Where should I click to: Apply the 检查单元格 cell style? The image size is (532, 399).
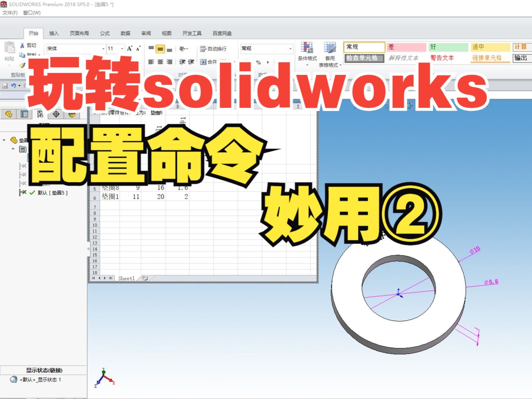pyautogui.click(x=364, y=58)
